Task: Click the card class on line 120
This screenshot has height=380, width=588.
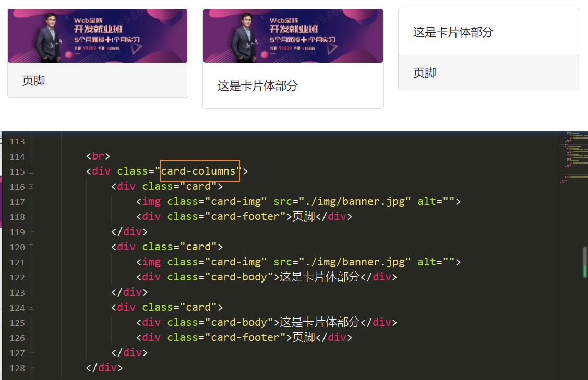Action: (198, 247)
